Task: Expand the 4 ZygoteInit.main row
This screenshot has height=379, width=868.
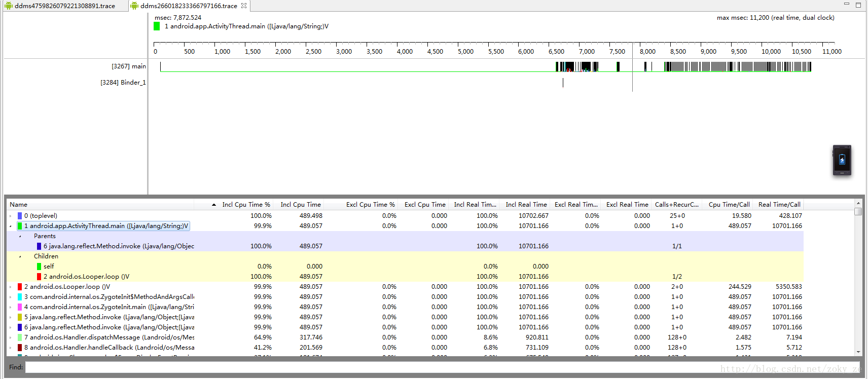Action: 10,307
